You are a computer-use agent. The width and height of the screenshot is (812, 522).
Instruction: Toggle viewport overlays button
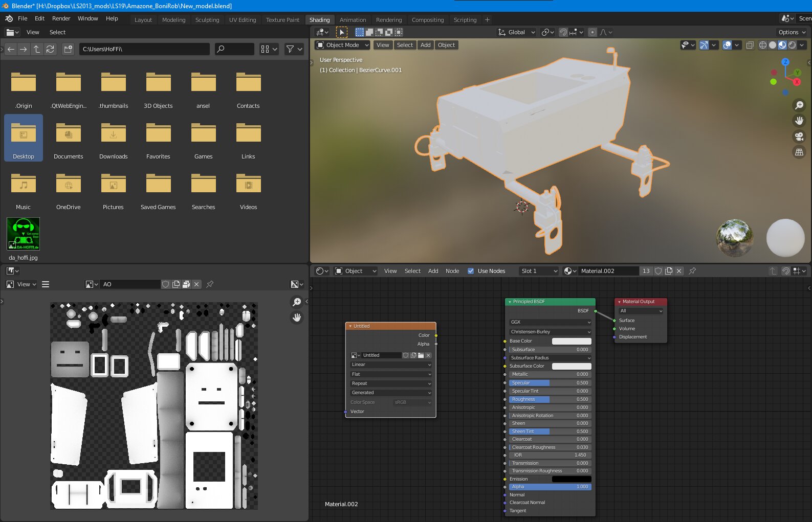pyautogui.click(x=727, y=45)
